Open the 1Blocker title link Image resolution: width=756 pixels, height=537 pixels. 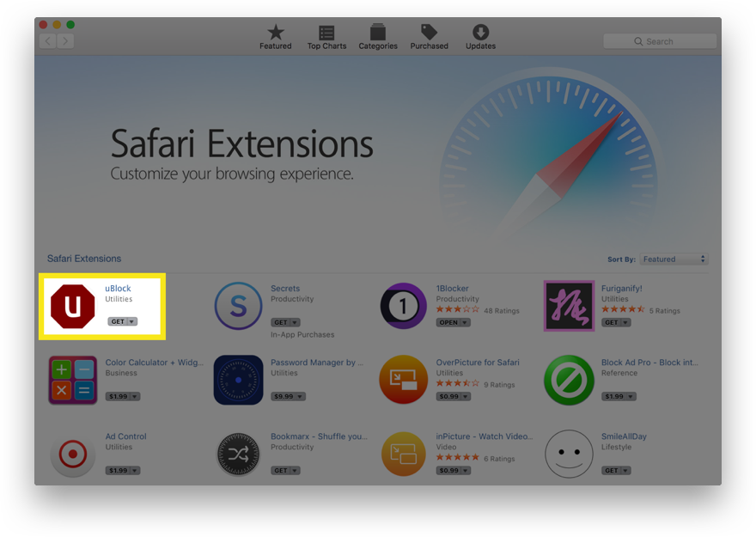click(452, 289)
